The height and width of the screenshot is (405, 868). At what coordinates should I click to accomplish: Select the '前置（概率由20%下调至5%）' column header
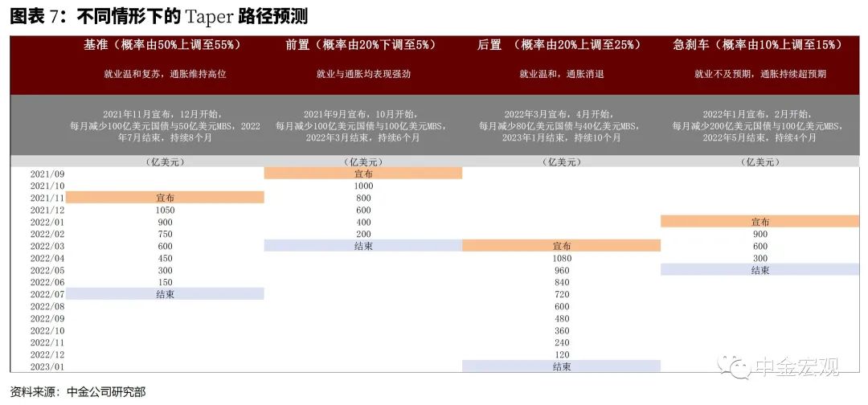coord(363,45)
